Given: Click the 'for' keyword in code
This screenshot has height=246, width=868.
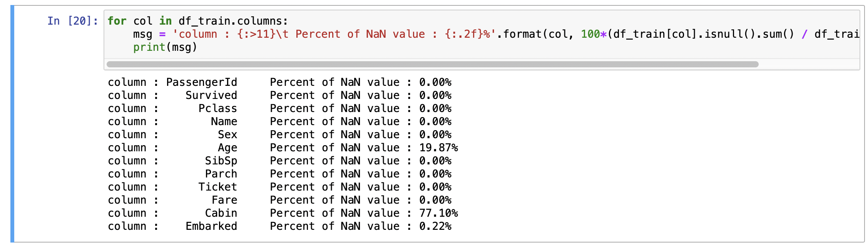Looking at the screenshot, I should pos(117,21).
